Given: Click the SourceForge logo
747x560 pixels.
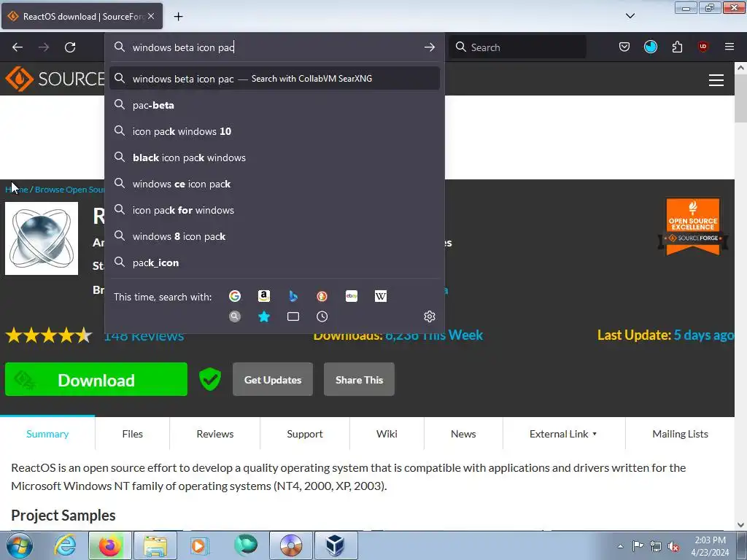Looking at the screenshot, I should tap(55, 79).
